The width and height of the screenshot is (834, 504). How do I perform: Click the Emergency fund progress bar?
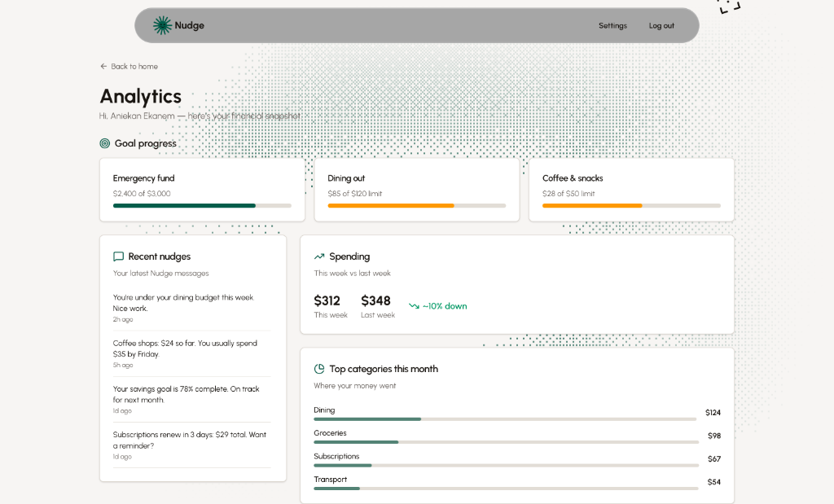click(204, 206)
